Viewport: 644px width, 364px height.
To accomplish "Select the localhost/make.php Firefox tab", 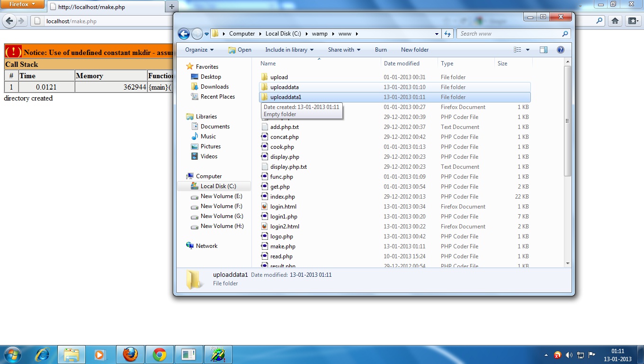I will click(107, 7).
